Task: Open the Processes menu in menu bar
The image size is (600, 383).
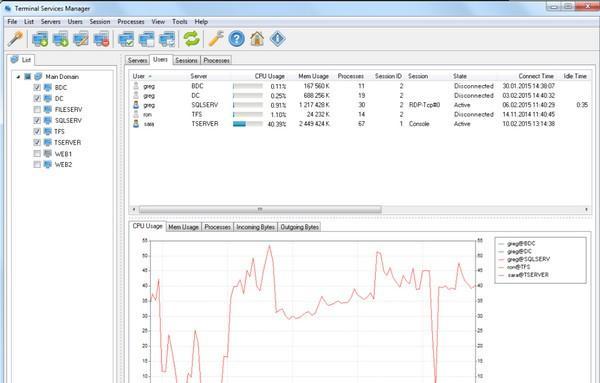Action: [x=131, y=22]
